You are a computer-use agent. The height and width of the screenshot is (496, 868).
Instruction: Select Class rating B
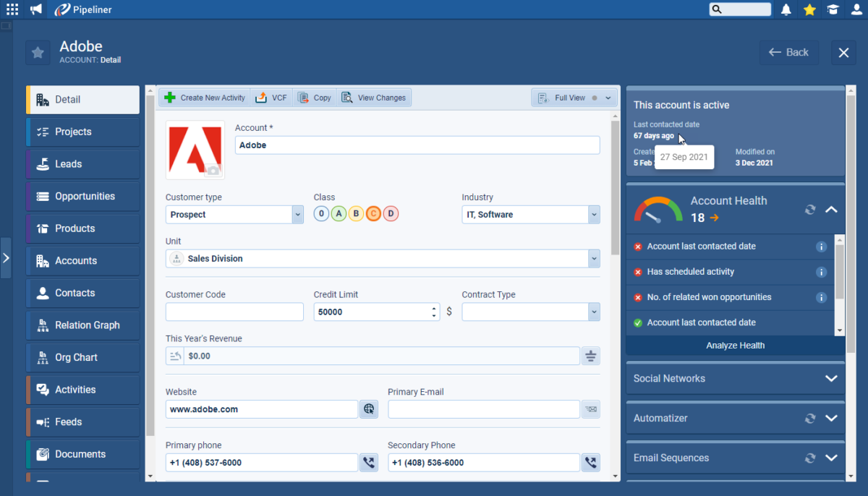click(x=356, y=213)
